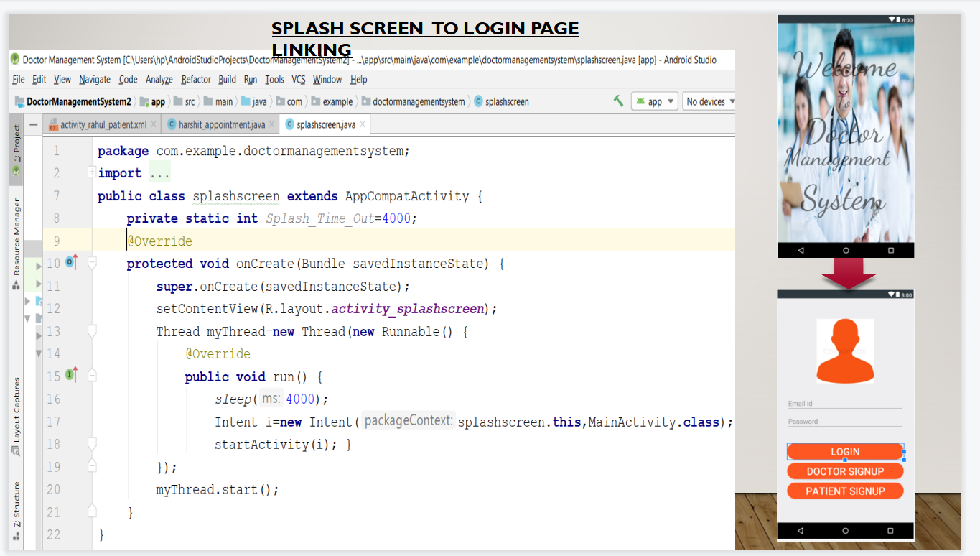Open the Navigate menu
Image resolution: width=980 pixels, height=556 pixels.
point(95,80)
